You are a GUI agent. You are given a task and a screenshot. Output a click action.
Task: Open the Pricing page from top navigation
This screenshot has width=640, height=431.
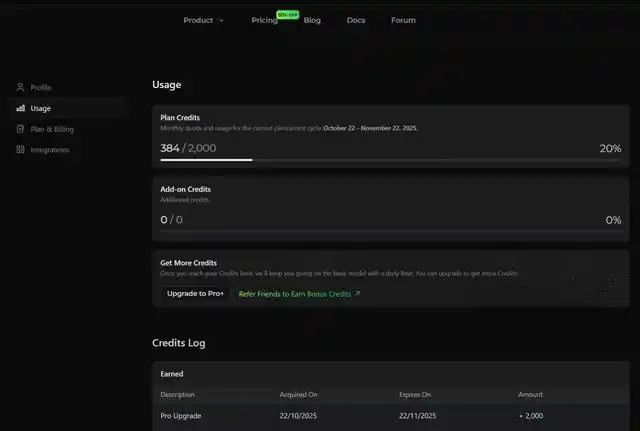264,20
